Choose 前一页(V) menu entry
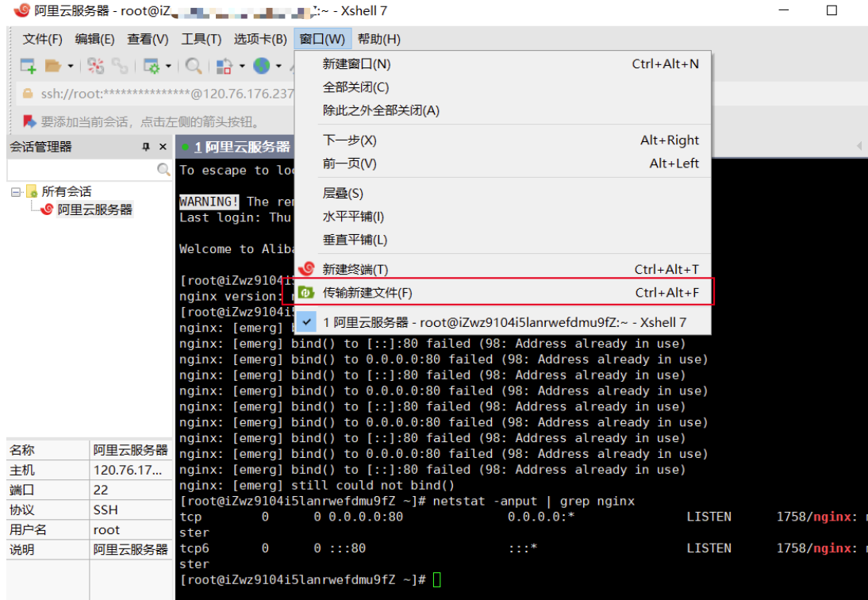 [x=503, y=163]
